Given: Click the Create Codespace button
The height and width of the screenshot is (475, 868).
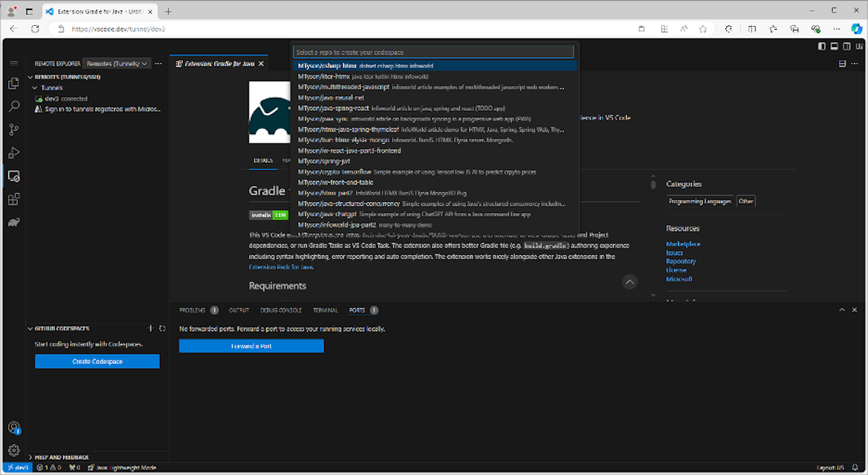Looking at the screenshot, I should pos(97,361).
